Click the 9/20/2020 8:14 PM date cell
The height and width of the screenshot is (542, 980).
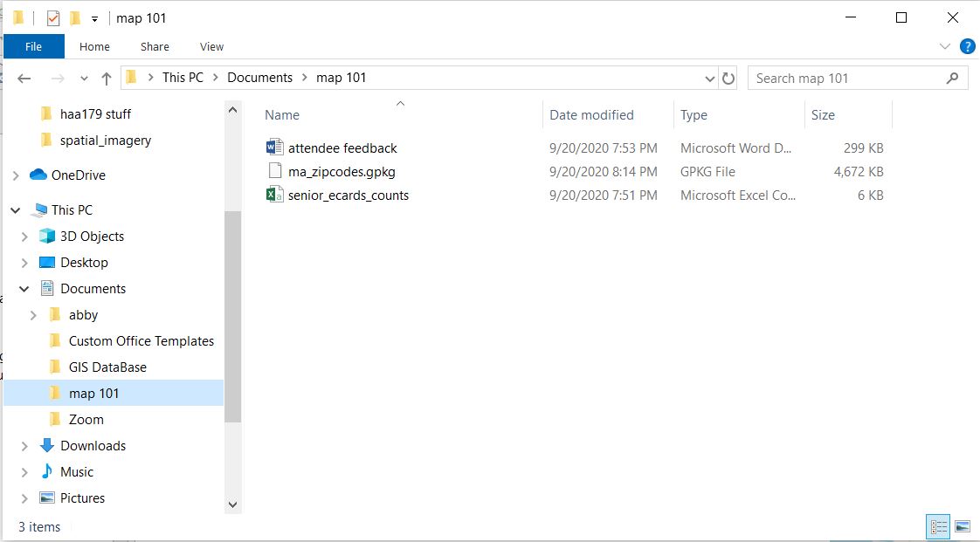[x=604, y=172]
